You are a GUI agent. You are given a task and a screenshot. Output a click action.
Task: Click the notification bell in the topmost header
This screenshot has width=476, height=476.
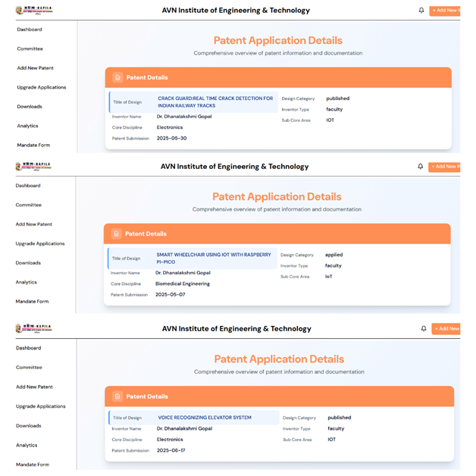coord(421,11)
